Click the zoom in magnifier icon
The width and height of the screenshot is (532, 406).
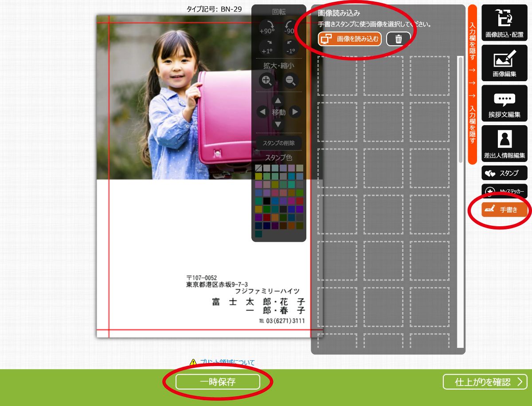pyautogui.click(x=266, y=81)
